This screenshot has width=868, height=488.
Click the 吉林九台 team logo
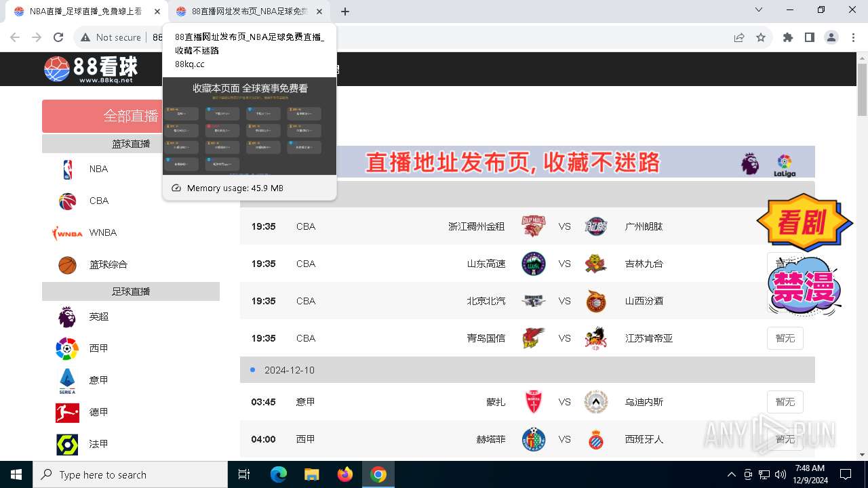(596, 264)
